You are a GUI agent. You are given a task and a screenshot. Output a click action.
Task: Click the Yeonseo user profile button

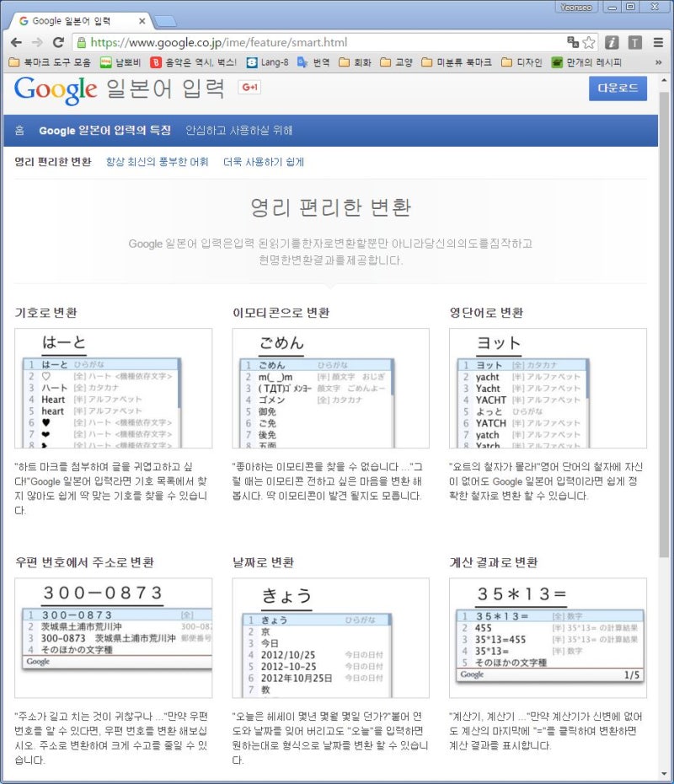point(576,7)
